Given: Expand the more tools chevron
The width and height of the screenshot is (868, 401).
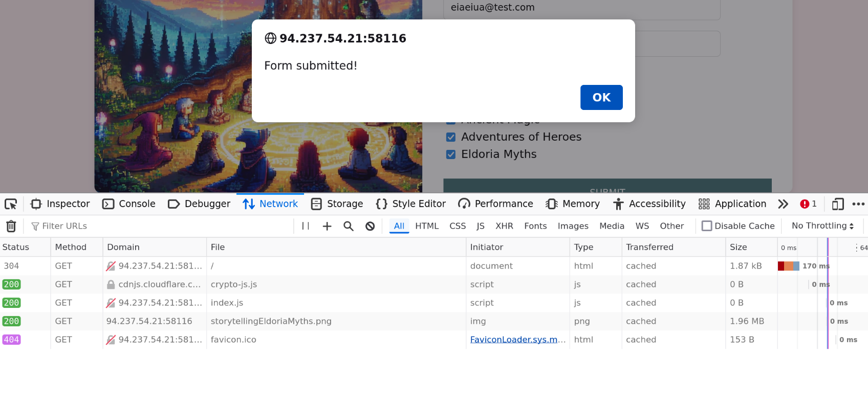Looking at the screenshot, I should [783, 204].
